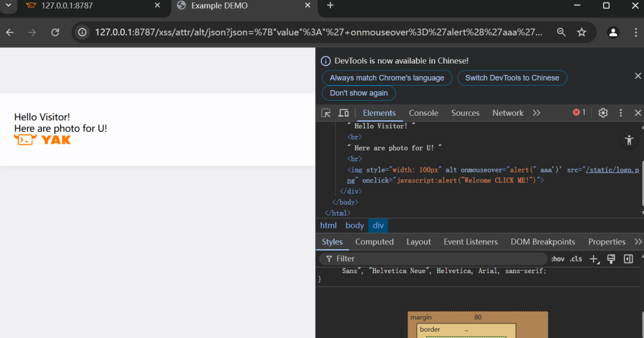
Task: Switch to the Console tab
Action: (423, 113)
